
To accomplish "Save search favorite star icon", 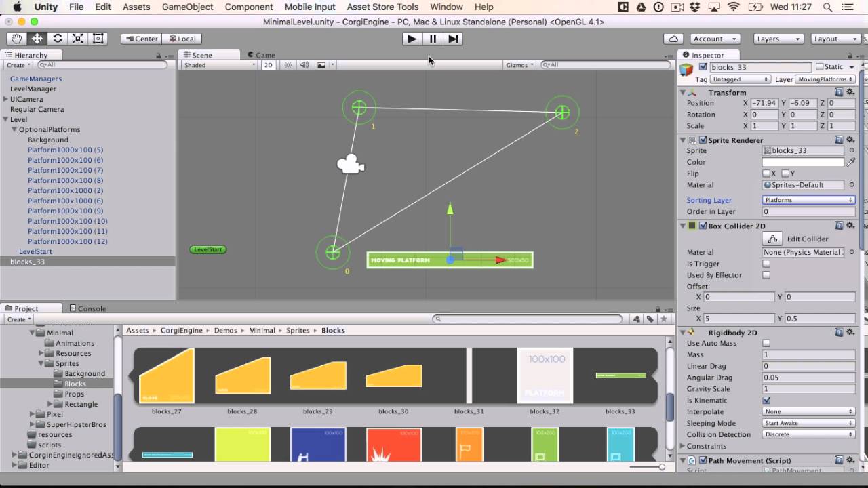I will pos(665,319).
